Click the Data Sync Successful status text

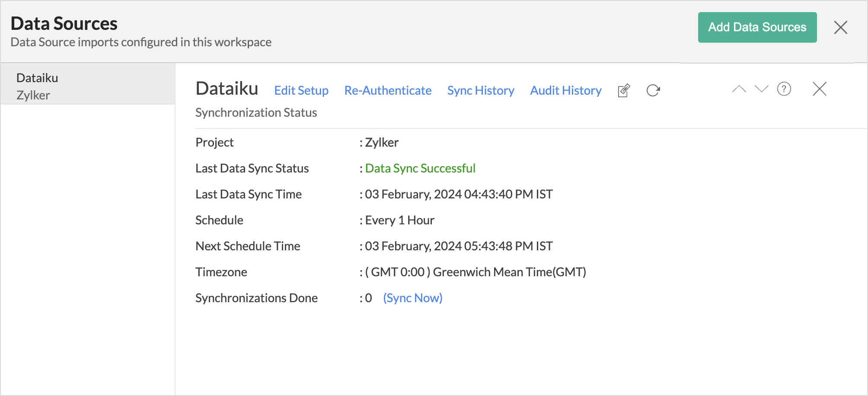[420, 168]
